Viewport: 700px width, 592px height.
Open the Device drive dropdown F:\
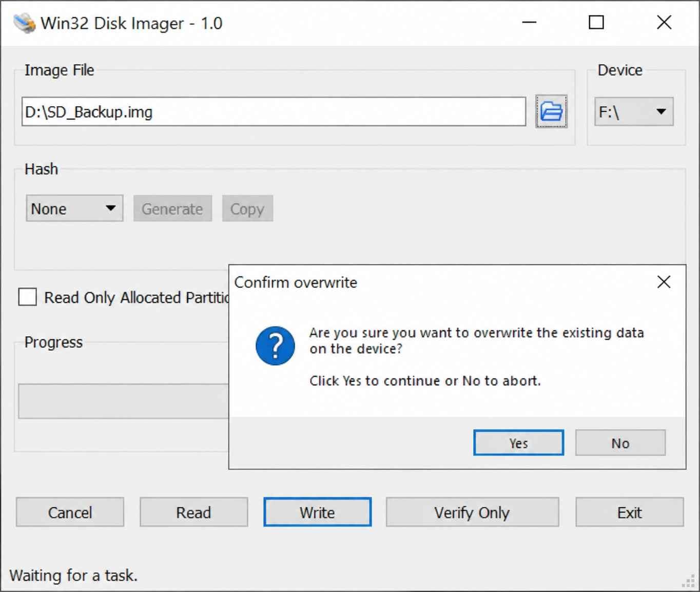(x=634, y=111)
